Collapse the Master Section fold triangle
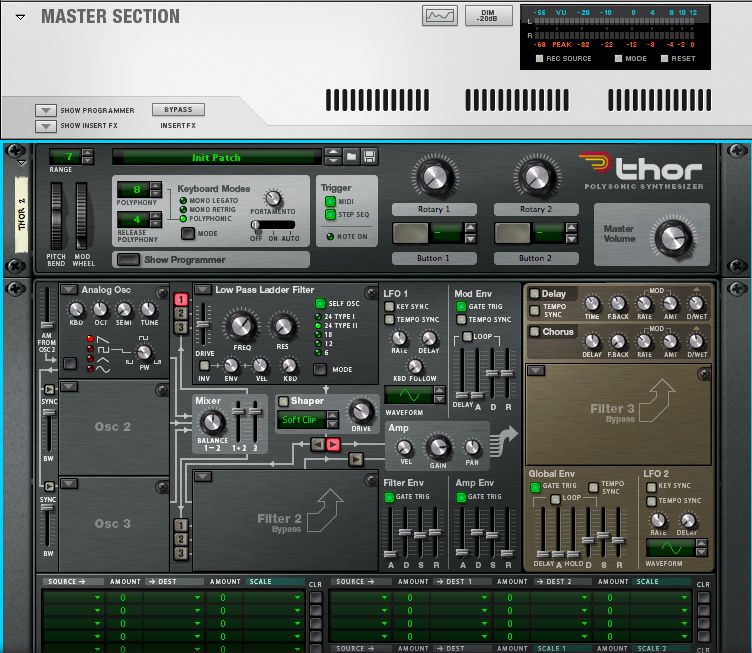 [20, 17]
